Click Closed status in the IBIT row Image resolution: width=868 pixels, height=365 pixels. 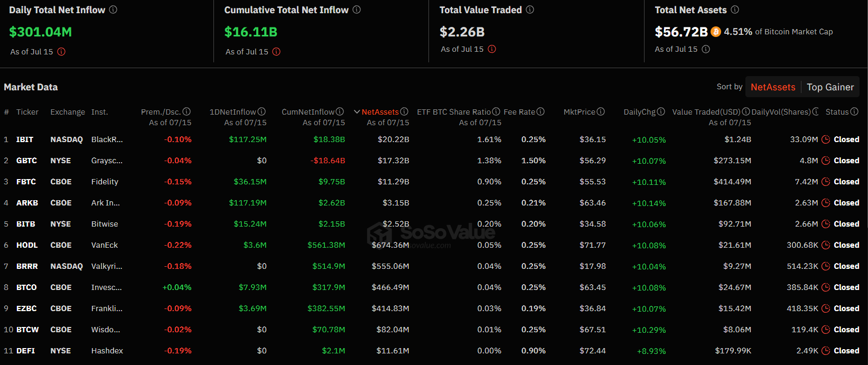coord(846,139)
